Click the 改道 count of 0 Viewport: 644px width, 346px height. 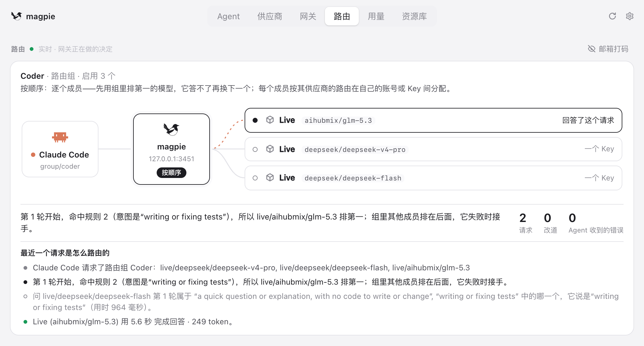(547, 218)
